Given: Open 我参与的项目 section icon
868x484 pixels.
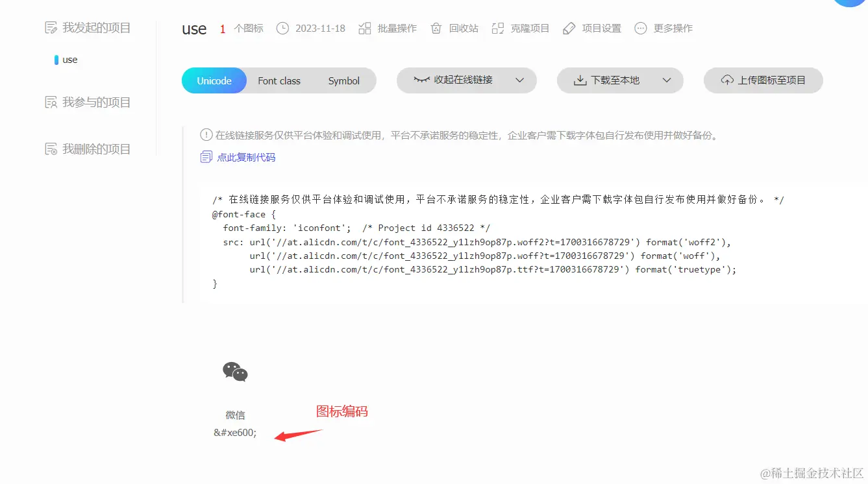Looking at the screenshot, I should pos(51,103).
